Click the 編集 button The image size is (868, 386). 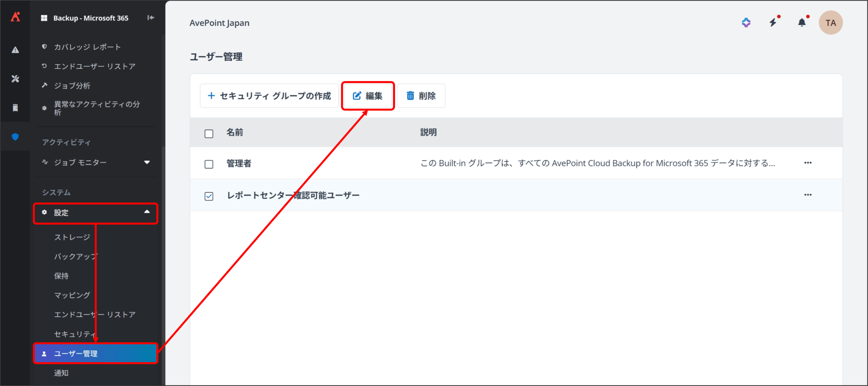368,96
